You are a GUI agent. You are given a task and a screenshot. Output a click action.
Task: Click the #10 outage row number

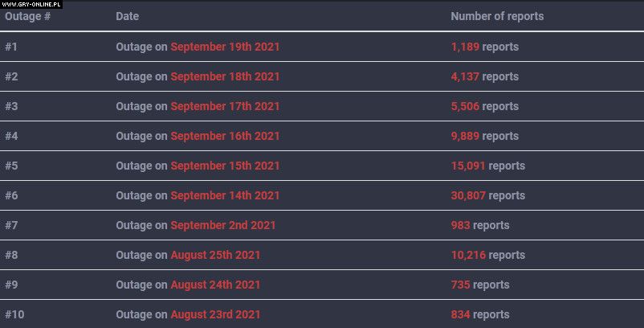pos(14,314)
